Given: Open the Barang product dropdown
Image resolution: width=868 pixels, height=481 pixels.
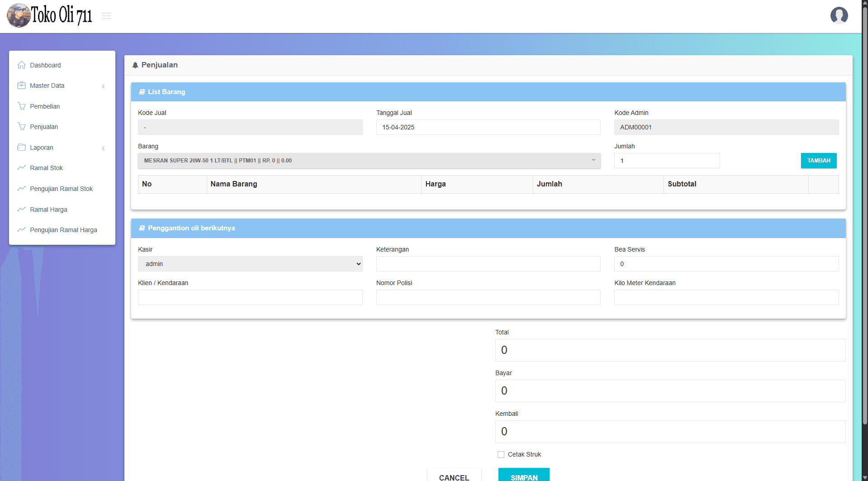Looking at the screenshot, I should (369, 161).
